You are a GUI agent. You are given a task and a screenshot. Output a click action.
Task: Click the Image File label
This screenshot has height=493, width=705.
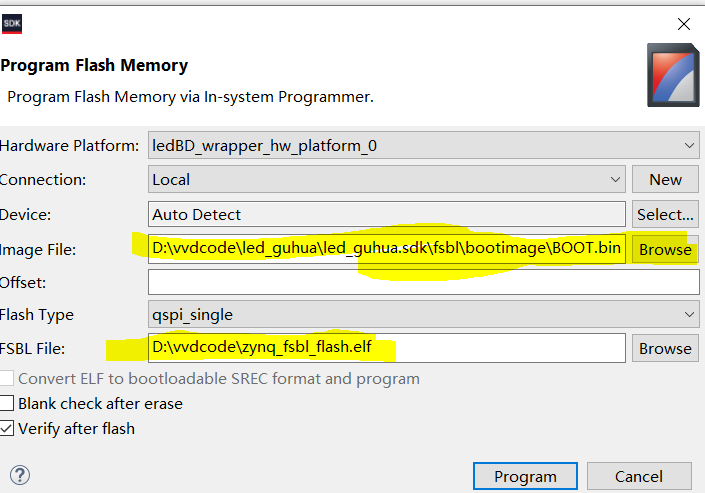coord(38,250)
